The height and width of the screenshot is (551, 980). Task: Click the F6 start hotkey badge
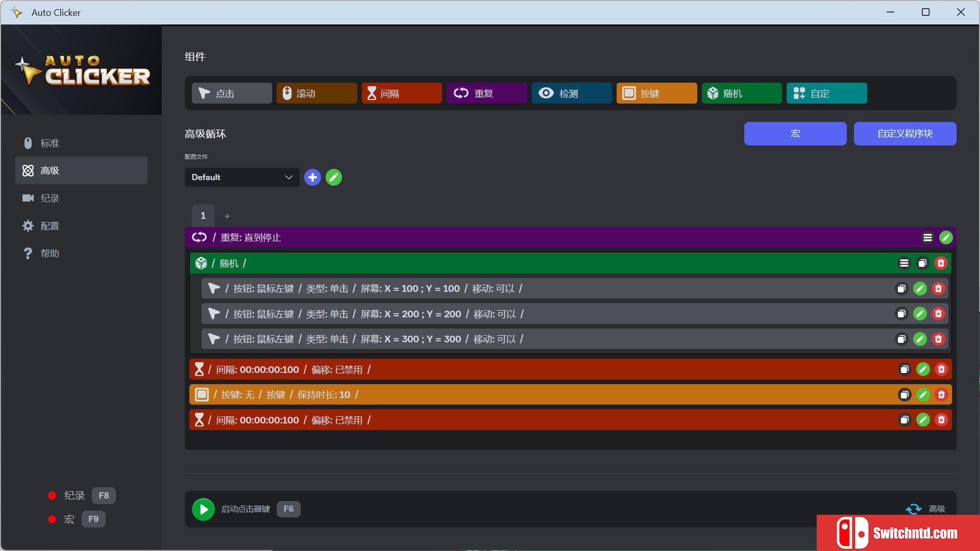[288, 509]
